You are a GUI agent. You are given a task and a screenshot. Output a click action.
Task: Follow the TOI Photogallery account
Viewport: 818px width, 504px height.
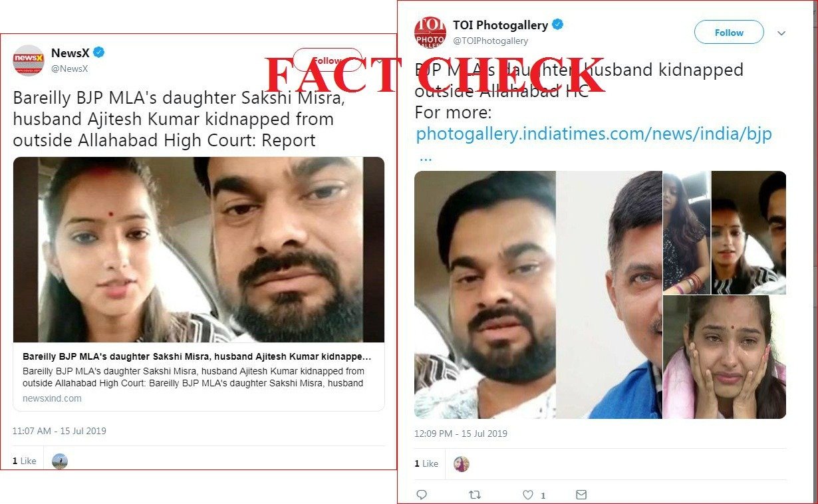point(729,33)
